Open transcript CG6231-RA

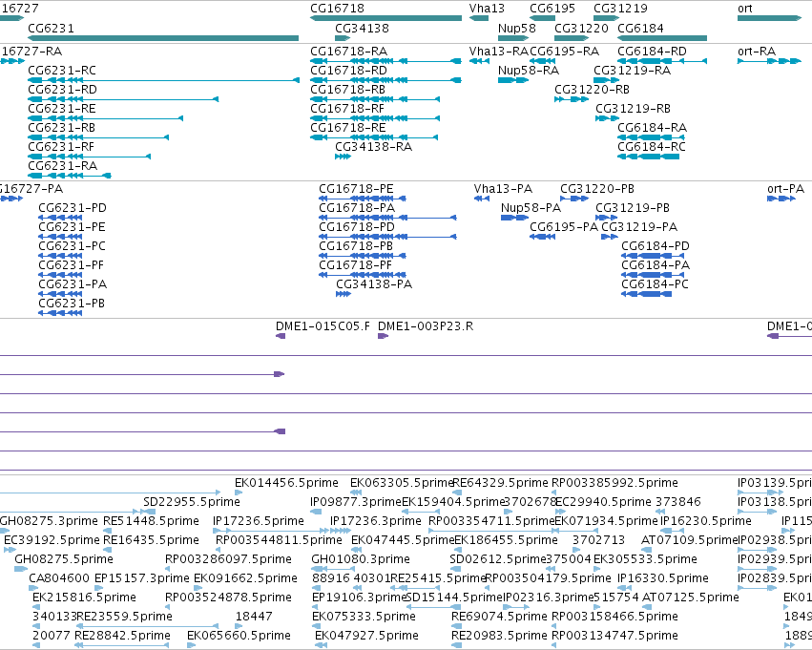(x=70, y=176)
